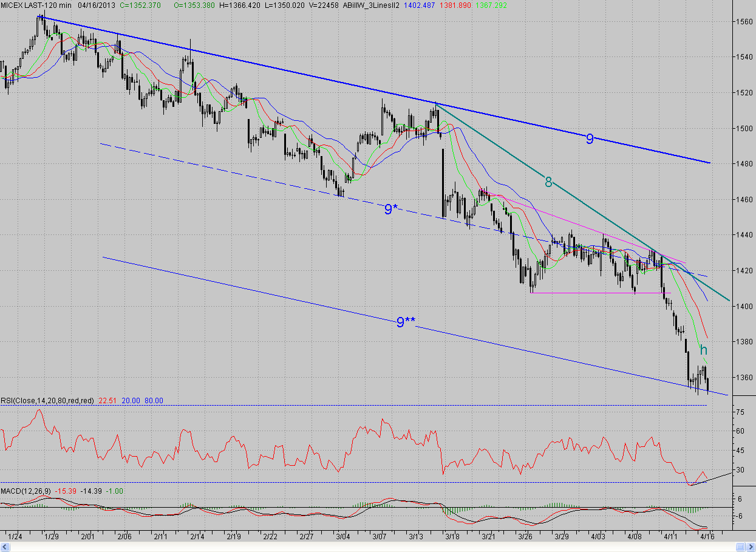Click the RSI lower level "20.00"
This screenshot has width=756, height=552.
[131, 400]
